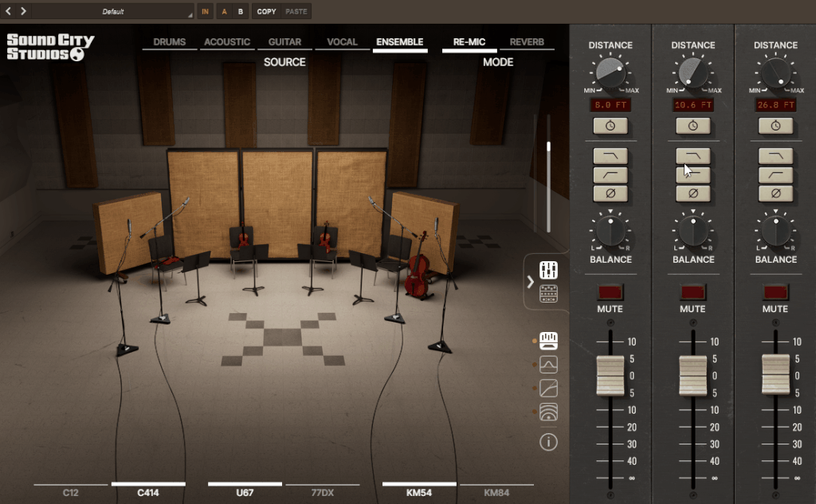Open the mixer faders view icon
816x504 pixels.
coord(548,269)
